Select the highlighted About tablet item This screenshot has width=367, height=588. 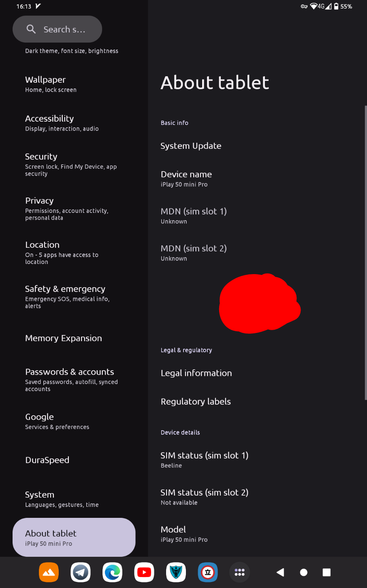(74, 537)
